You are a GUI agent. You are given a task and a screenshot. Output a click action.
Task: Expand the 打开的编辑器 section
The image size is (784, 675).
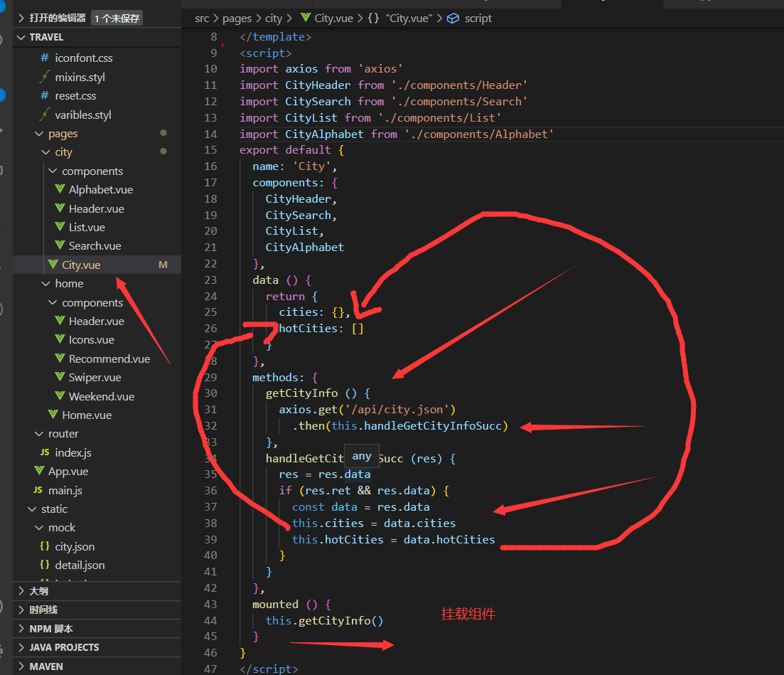pyautogui.click(x=58, y=18)
